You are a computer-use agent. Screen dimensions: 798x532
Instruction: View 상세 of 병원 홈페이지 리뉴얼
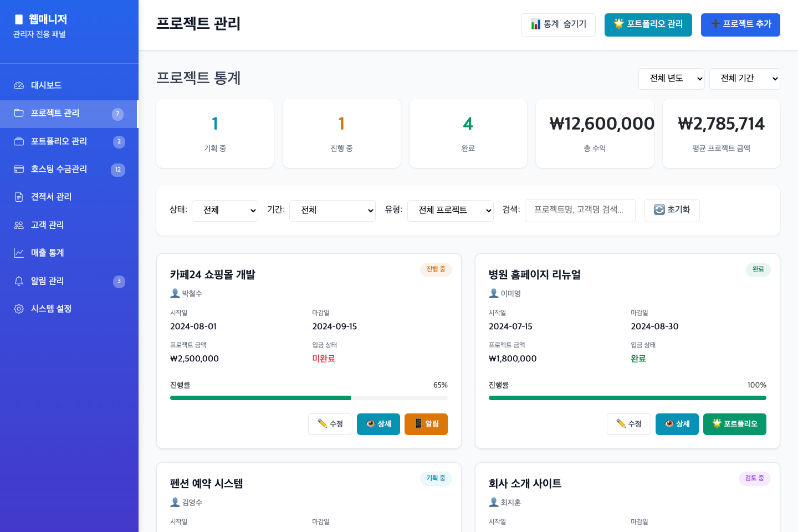click(677, 424)
